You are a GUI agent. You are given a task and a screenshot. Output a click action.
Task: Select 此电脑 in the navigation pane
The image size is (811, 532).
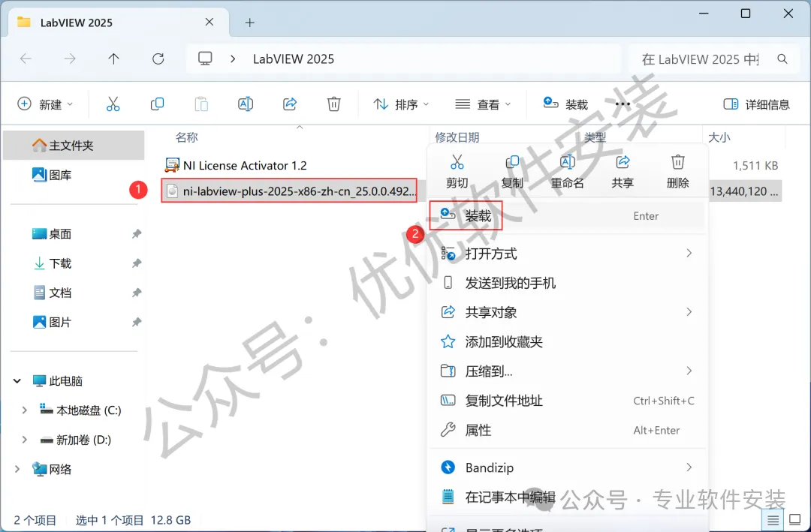[x=57, y=381]
